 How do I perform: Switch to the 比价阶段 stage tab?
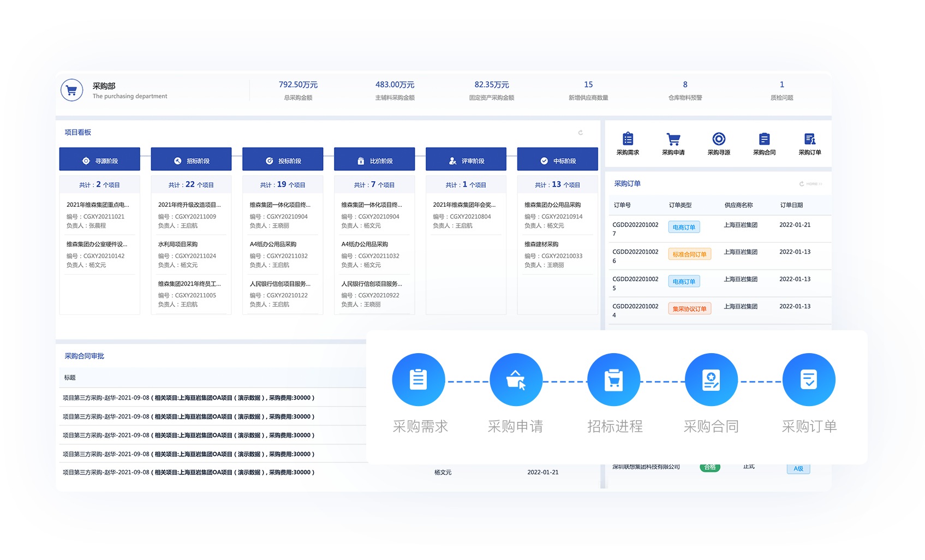coord(374,161)
